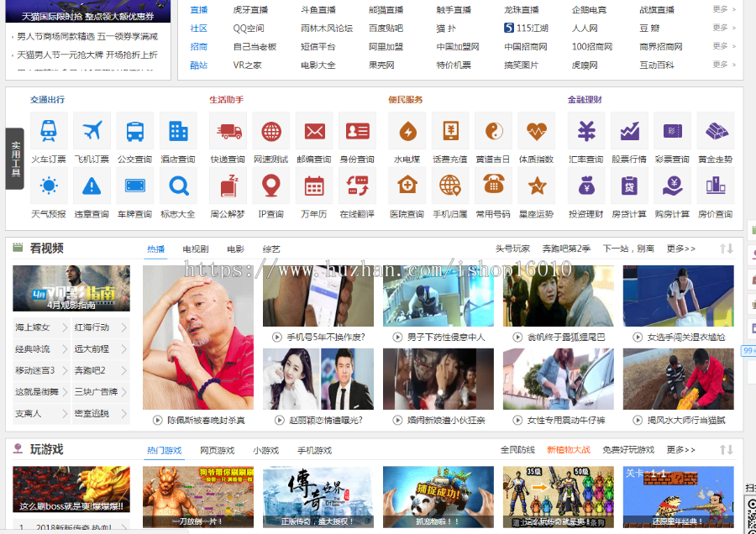The width and height of the screenshot is (756, 534).
Task: Open the 彩票查询 lottery ticket icon
Action: click(673, 131)
